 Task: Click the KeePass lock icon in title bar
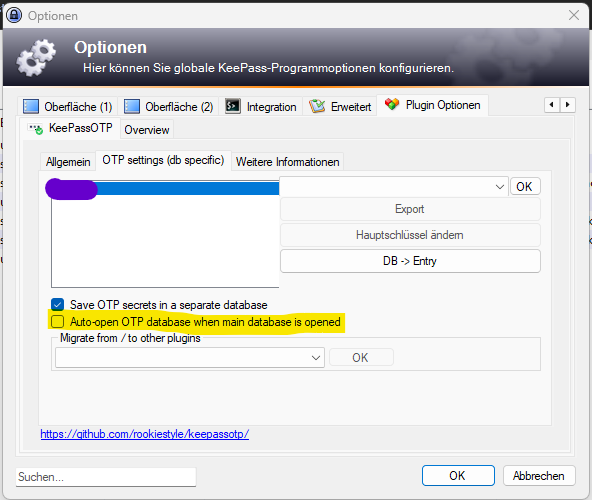click(x=14, y=15)
